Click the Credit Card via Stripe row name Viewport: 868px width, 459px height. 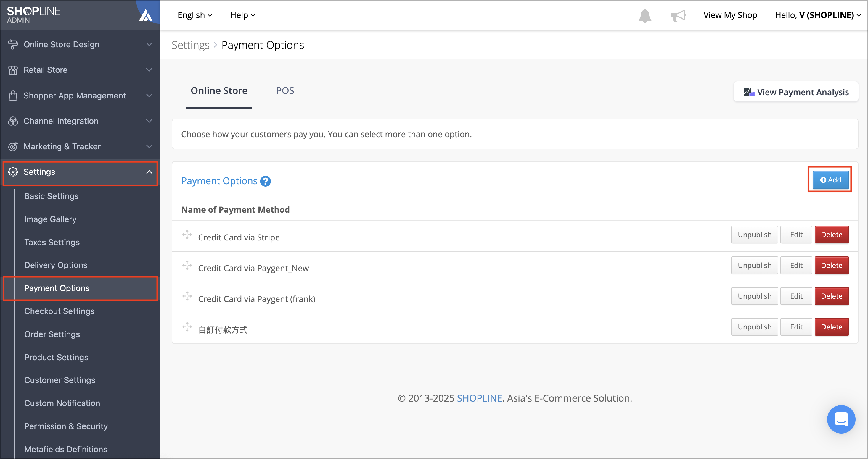(239, 237)
